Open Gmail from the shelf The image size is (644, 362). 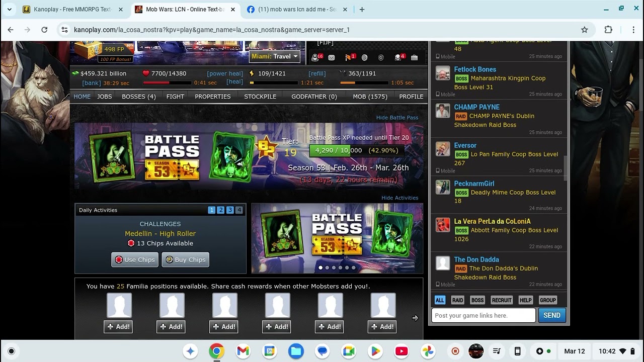(243, 351)
